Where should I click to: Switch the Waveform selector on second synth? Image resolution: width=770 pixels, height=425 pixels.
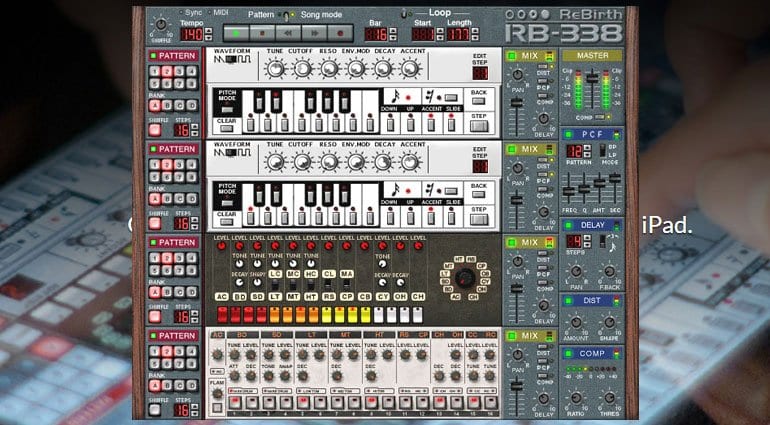(x=232, y=153)
